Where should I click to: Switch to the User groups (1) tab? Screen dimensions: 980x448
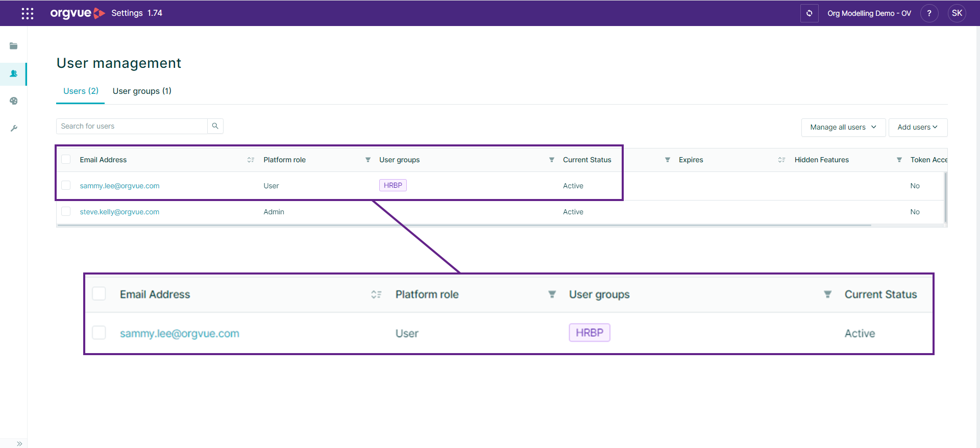click(x=142, y=91)
